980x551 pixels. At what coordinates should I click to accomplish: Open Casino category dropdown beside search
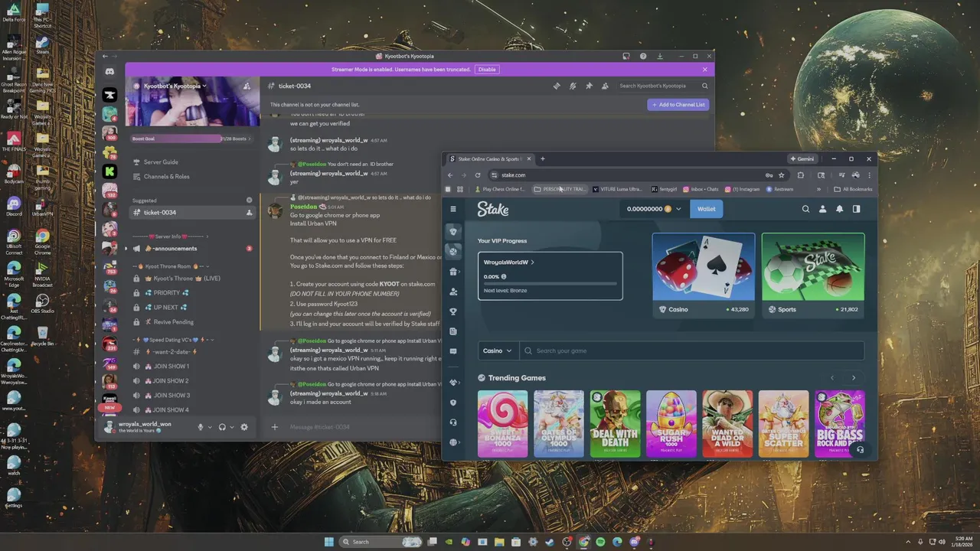pos(498,350)
